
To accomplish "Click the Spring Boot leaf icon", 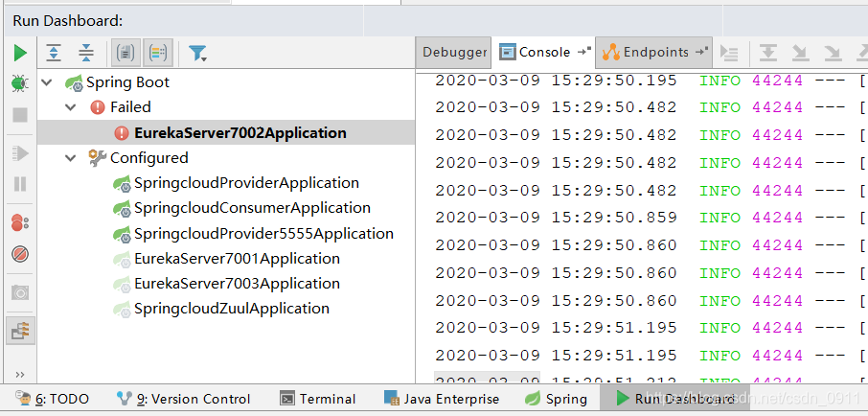I will click(x=74, y=83).
